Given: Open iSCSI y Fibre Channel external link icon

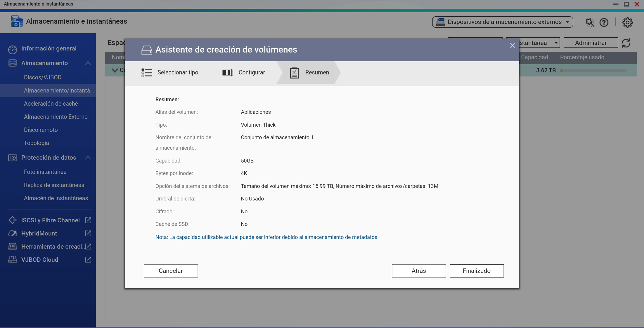Looking at the screenshot, I should click(88, 220).
